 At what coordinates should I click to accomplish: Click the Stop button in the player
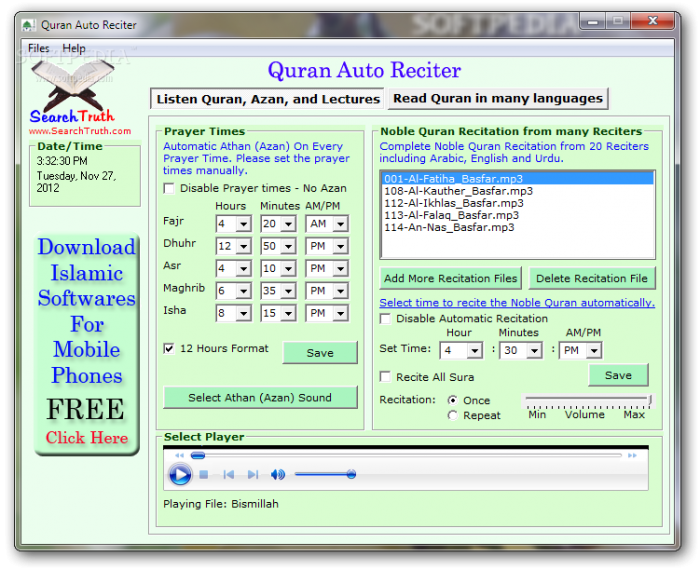point(204,475)
